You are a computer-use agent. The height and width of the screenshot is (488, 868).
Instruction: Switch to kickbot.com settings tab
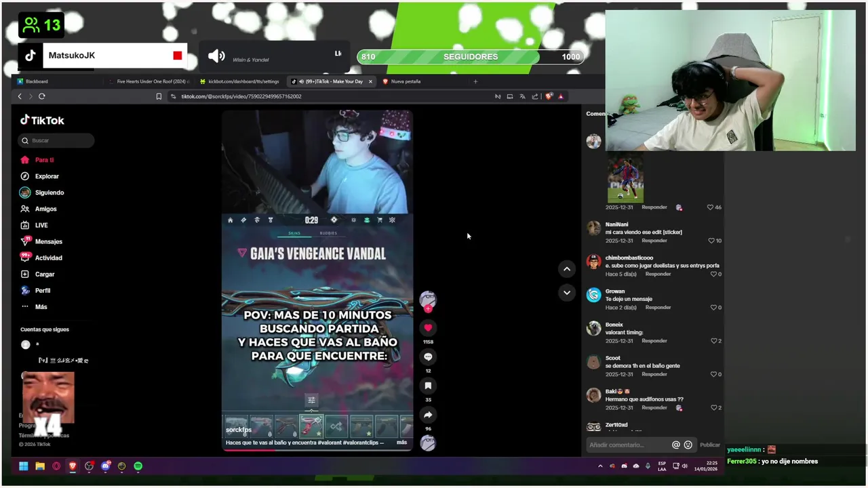pos(239,81)
